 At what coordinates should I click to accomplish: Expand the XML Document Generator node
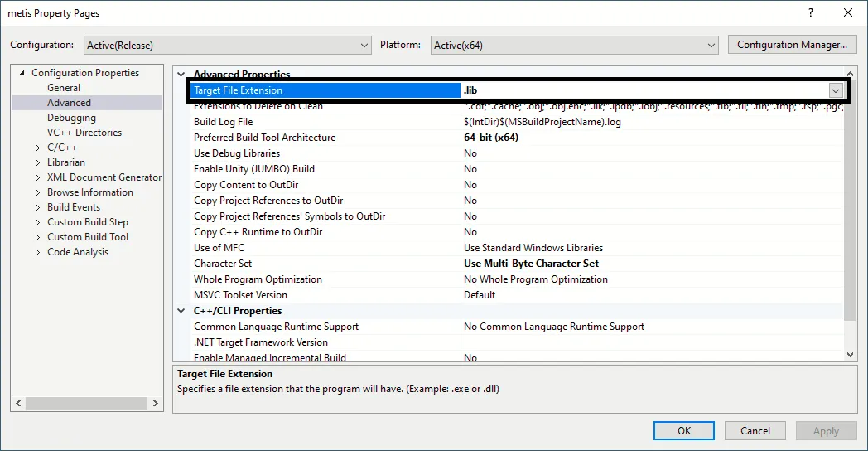pyautogui.click(x=37, y=177)
